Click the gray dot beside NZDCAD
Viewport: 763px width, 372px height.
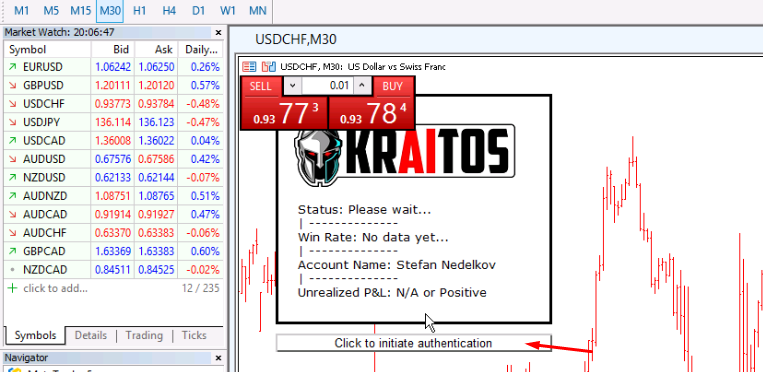12,270
